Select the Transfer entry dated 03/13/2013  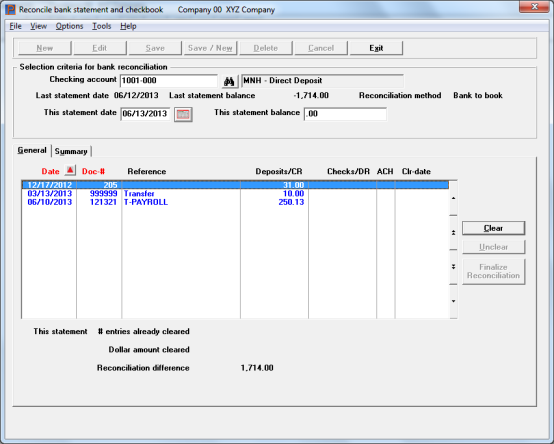pyautogui.click(x=235, y=194)
